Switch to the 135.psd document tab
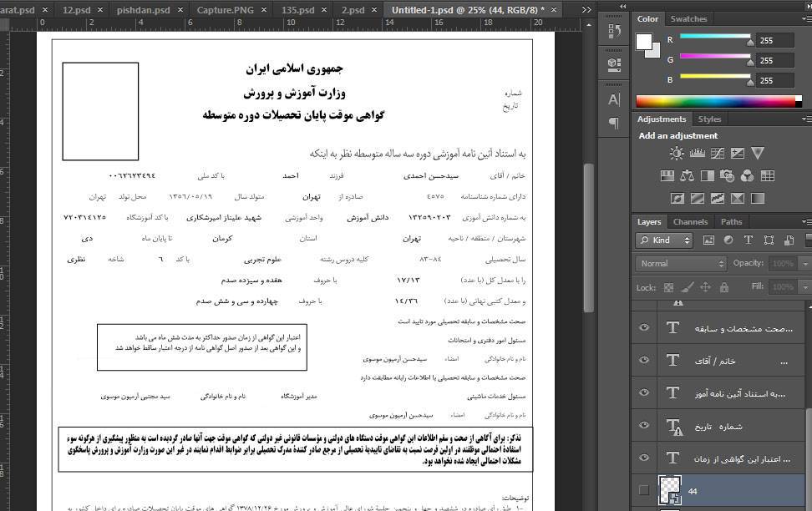Image resolution: width=812 pixels, height=511 pixels. click(297, 10)
